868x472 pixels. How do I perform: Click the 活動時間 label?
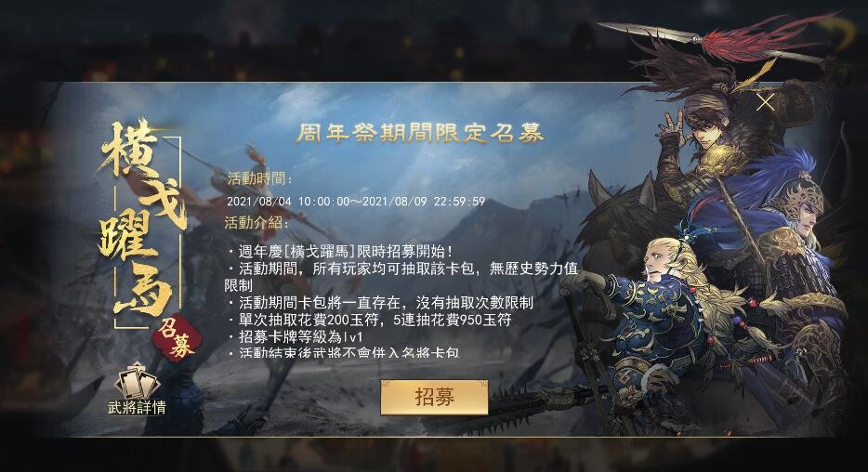click(x=259, y=178)
